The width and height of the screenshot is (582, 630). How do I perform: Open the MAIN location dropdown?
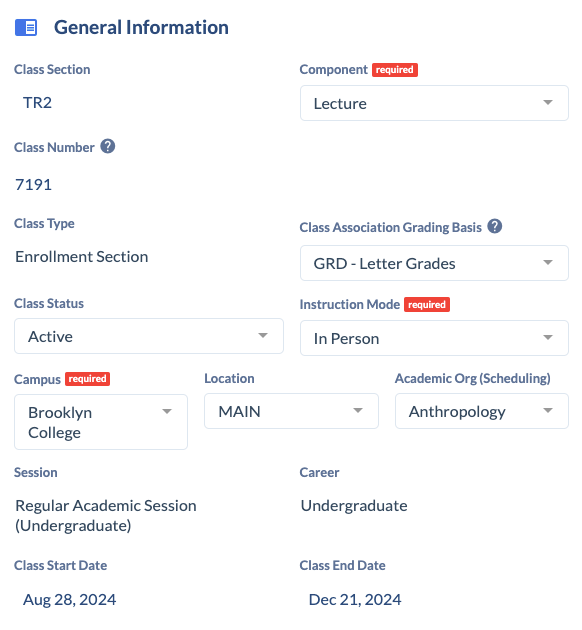291,411
